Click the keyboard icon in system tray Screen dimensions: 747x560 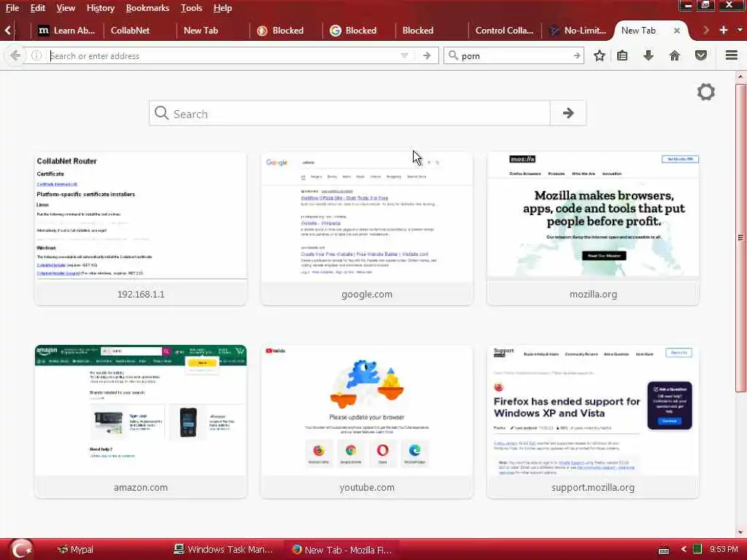point(664,551)
